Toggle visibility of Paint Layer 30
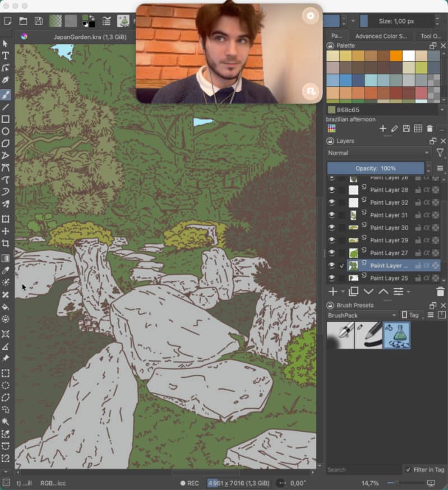The image size is (448, 490). (x=331, y=228)
